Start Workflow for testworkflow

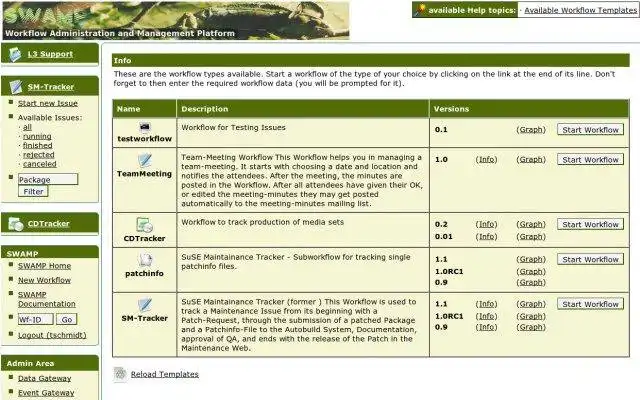pyautogui.click(x=590, y=130)
